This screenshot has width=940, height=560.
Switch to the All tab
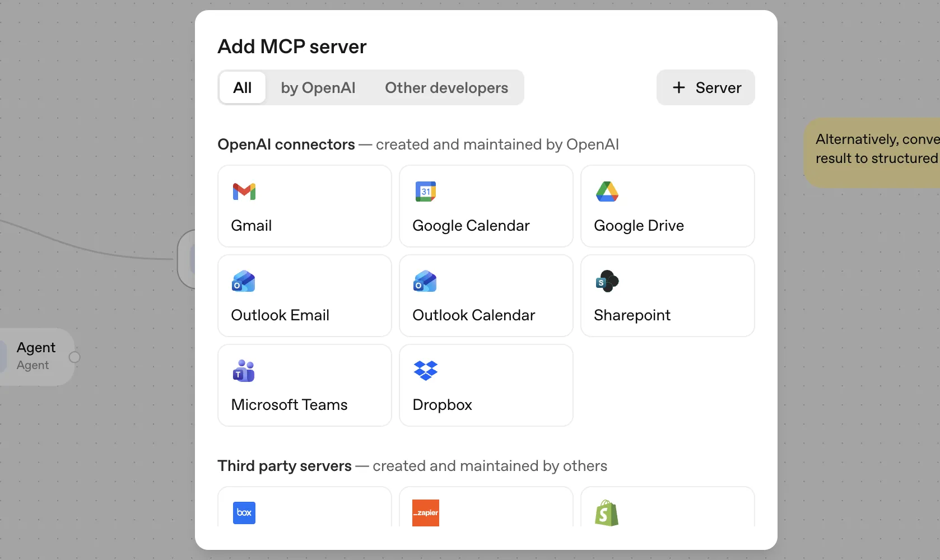[243, 88]
